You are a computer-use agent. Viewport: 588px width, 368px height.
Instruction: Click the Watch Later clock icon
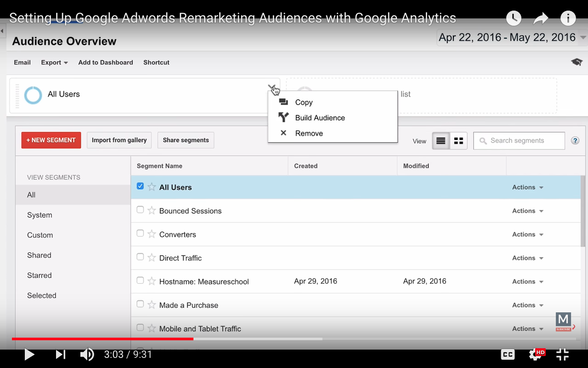pos(514,18)
